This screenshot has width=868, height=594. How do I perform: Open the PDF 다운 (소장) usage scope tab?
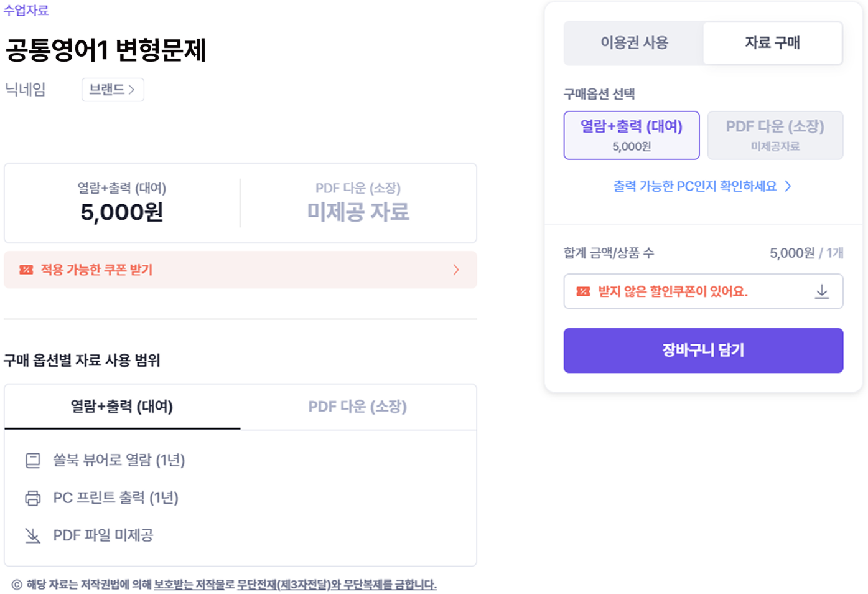pyautogui.click(x=358, y=407)
